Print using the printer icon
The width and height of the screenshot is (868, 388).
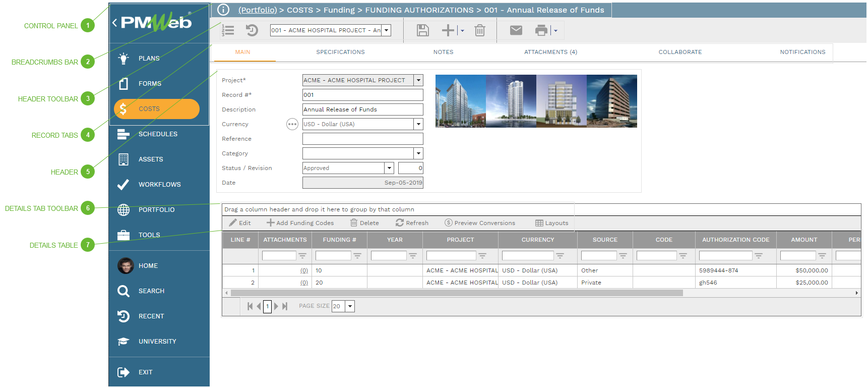(x=541, y=30)
